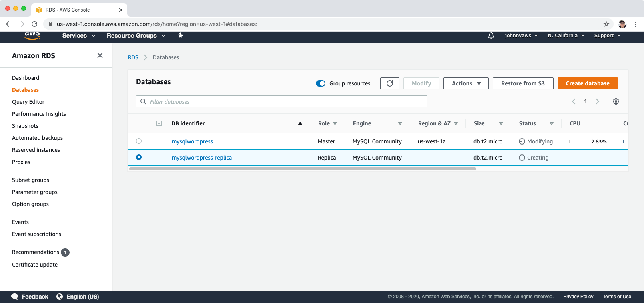
Task: Click the Modify button
Action: (421, 83)
